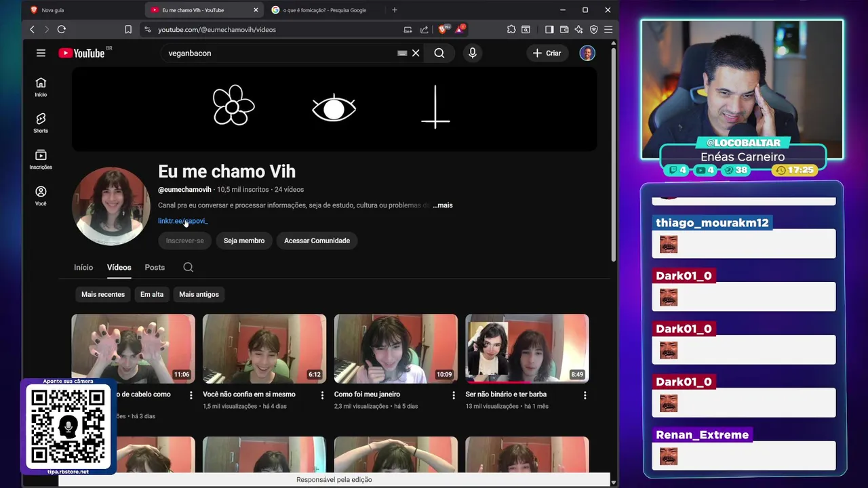Open options for Você não confia em si mesmo
This screenshot has height=488, width=868.
click(x=322, y=394)
